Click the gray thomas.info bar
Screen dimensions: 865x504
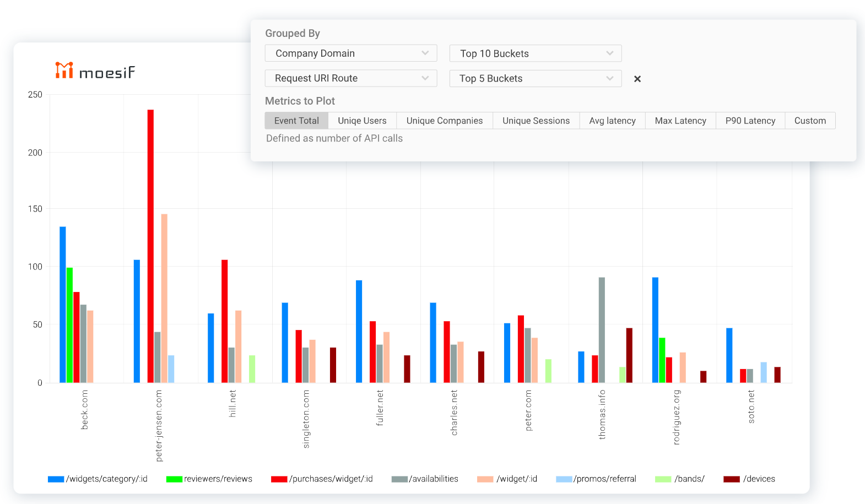pos(602,330)
